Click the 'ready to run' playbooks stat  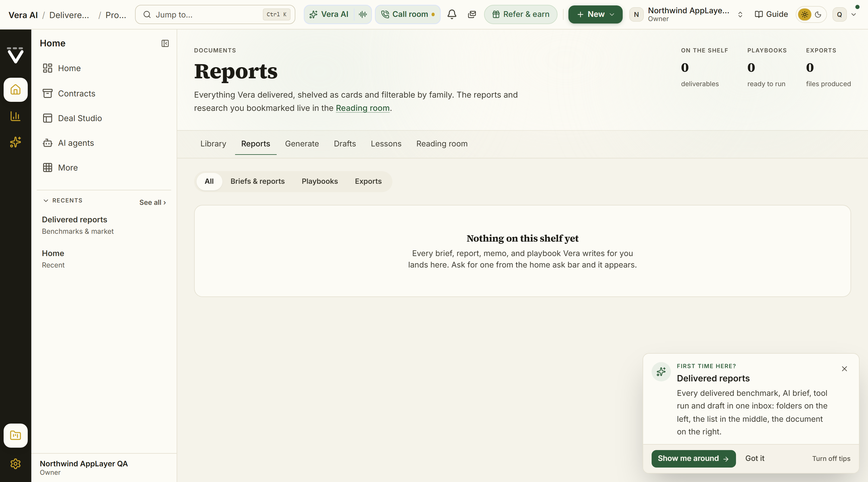click(x=766, y=84)
